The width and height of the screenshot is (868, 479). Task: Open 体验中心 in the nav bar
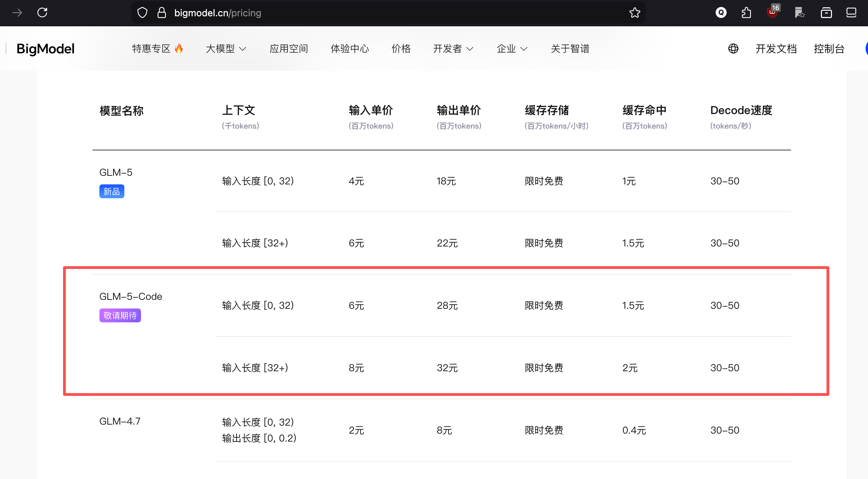click(x=350, y=49)
